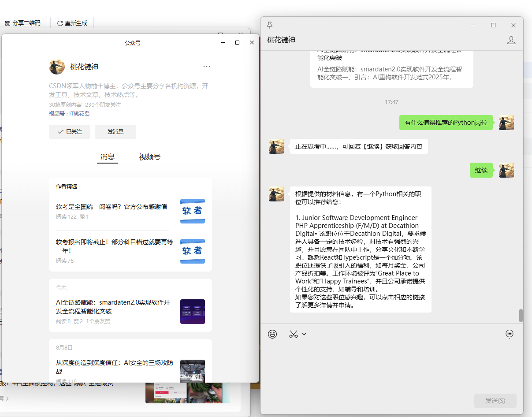Minimize the 桃花键神 chat window
This screenshot has height=417, width=532.
click(x=473, y=25)
